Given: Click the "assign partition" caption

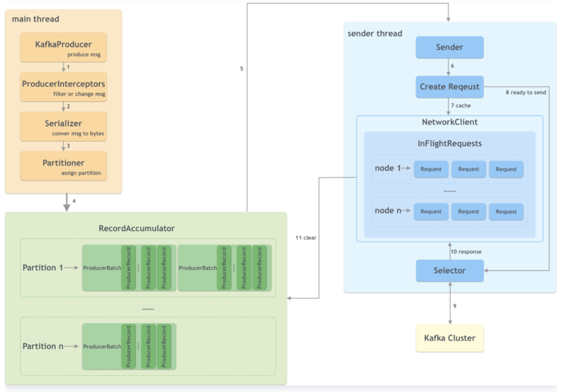Looking at the screenshot, I should [x=81, y=173].
